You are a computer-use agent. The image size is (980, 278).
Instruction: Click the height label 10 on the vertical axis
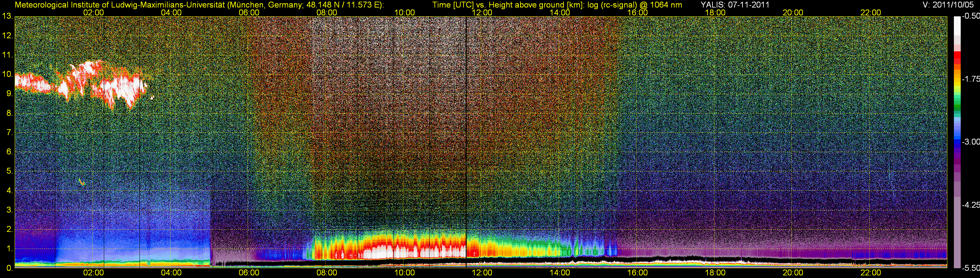coord(7,74)
